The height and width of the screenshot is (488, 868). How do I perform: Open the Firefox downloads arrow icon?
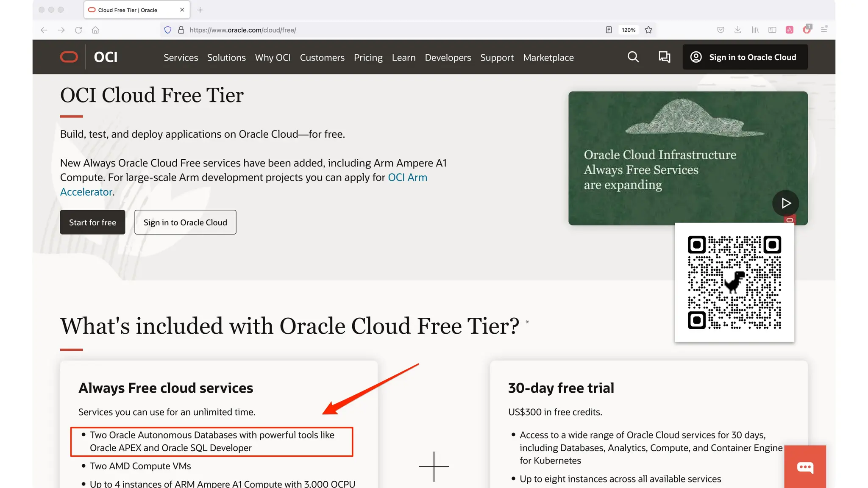click(x=737, y=30)
